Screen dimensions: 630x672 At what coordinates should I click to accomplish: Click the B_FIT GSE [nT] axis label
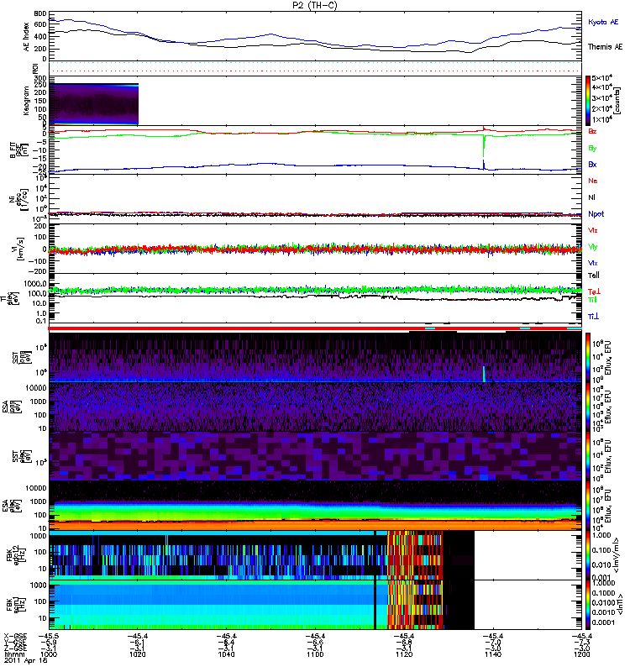[18, 150]
